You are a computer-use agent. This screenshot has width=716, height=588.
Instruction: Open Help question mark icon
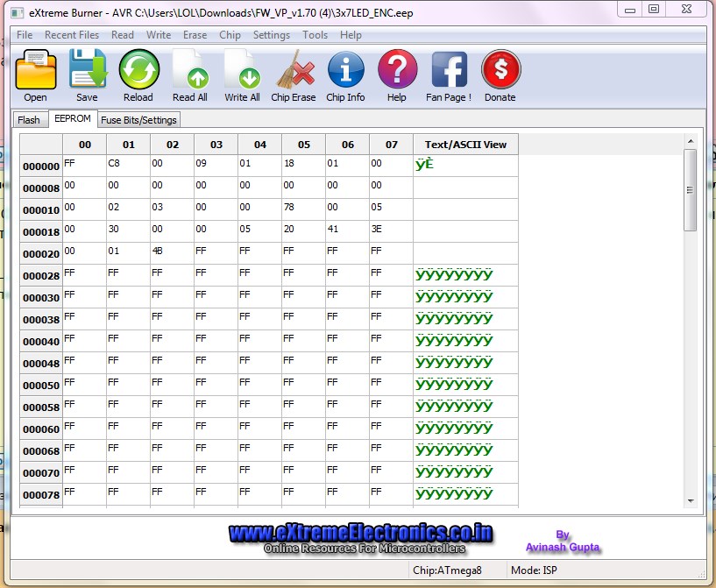pyautogui.click(x=397, y=70)
